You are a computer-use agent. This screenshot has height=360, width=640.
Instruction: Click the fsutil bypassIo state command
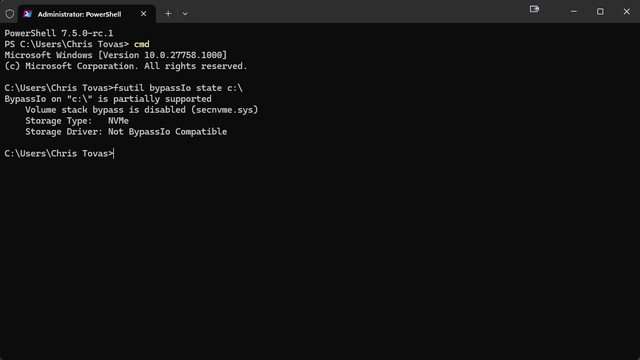[x=178, y=88]
